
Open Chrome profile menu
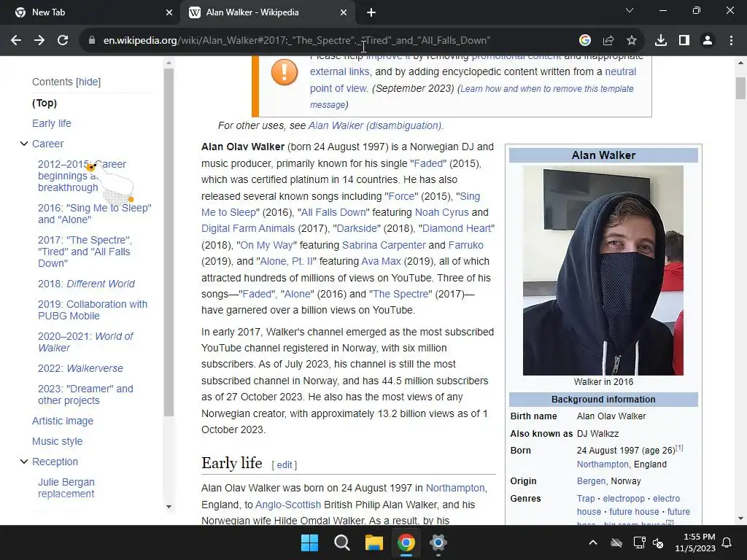tap(708, 41)
